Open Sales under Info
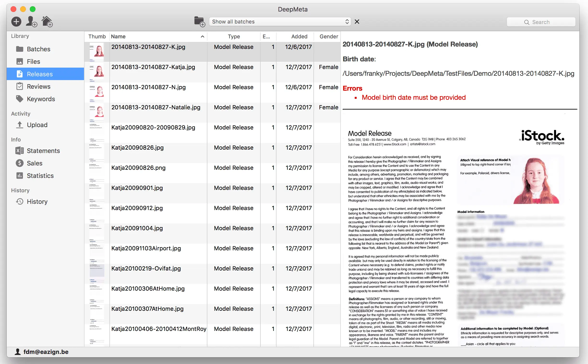588x364 pixels. pos(45,163)
